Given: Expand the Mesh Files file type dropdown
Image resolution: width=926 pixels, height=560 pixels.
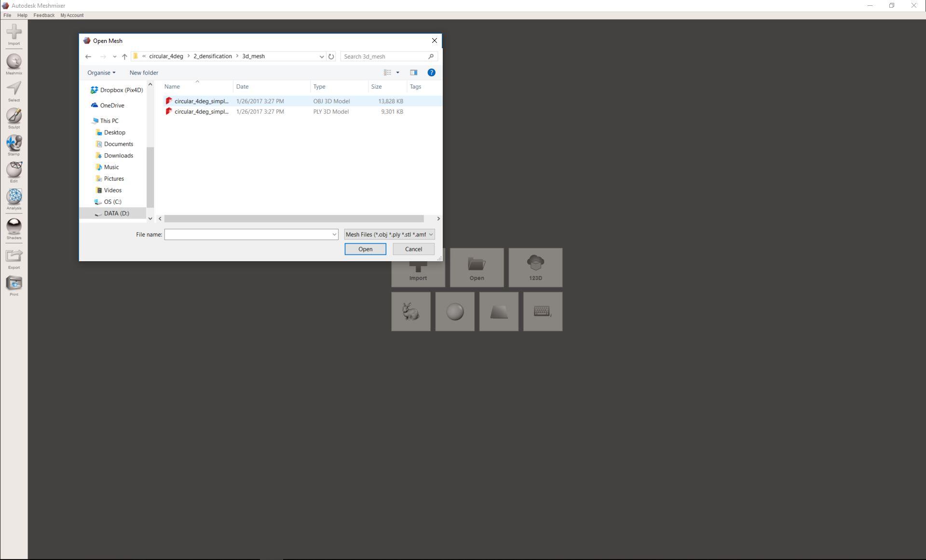Looking at the screenshot, I should 389,235.
